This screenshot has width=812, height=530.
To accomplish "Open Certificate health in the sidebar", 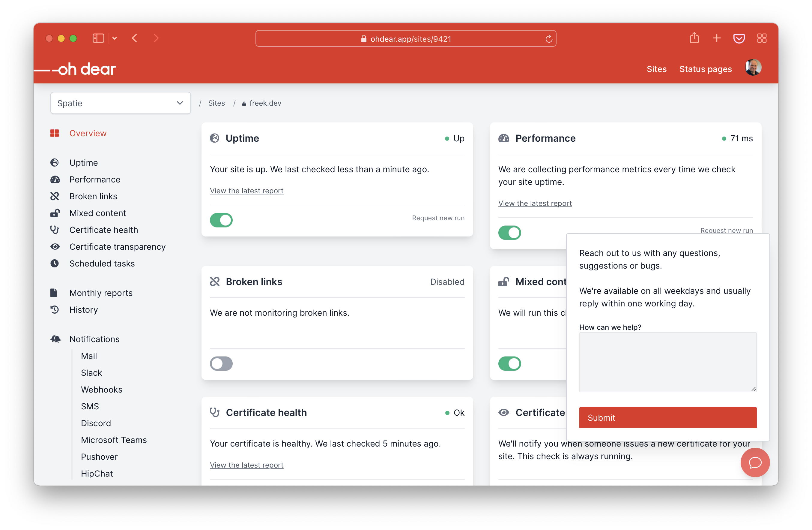I will pos(104,230).
